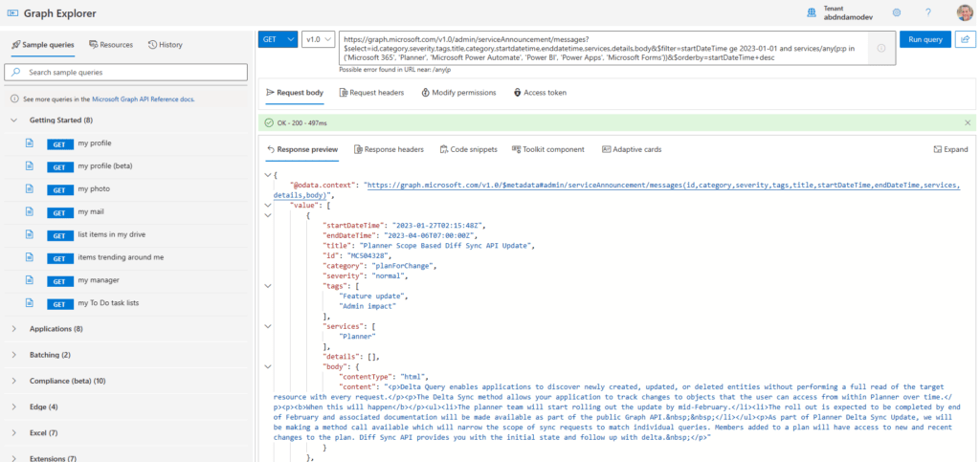Select the Response preview tab
980x462 pixels.
coord(302,149)
